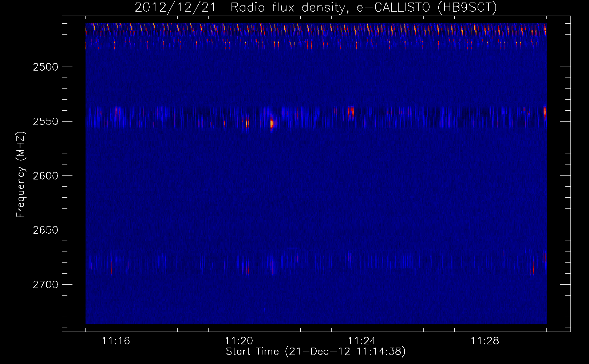The image size is (589, 364).
Task: Click the 2600 frequency tick label
Action: 46,176
